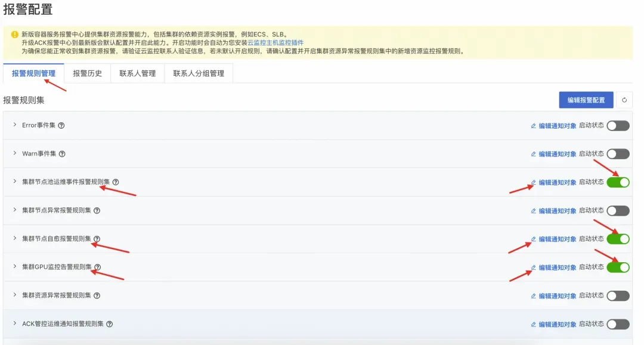Click the edit pencil icon in 集群节点异常报警规则集 row
The image size is (644, 345).
coord(533,211)
